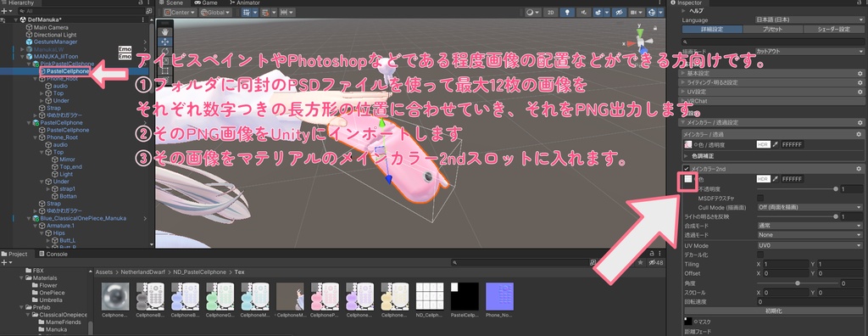The image size is (868, 336).
Task: Open the Language dropdown 日本語 (日本)
Action: click(x=809, y=20)
